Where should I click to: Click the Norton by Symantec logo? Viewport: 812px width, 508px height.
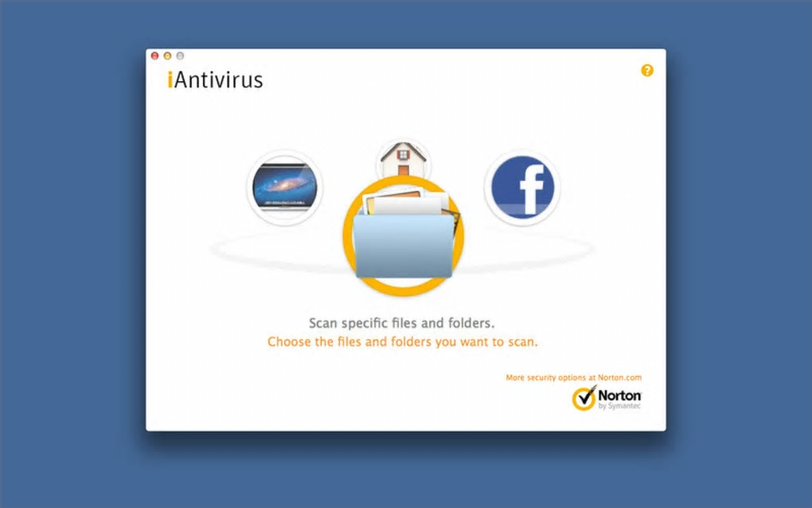coord(607,397)
